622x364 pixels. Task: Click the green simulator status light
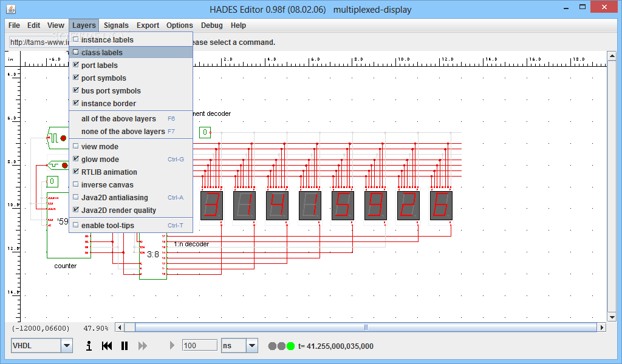tap(291, 346)
